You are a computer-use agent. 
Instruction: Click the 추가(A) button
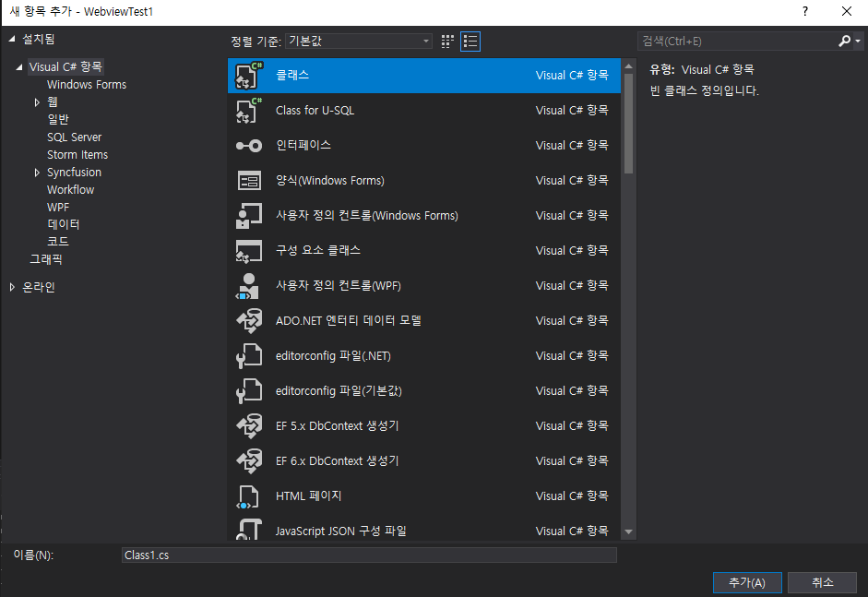747,582
